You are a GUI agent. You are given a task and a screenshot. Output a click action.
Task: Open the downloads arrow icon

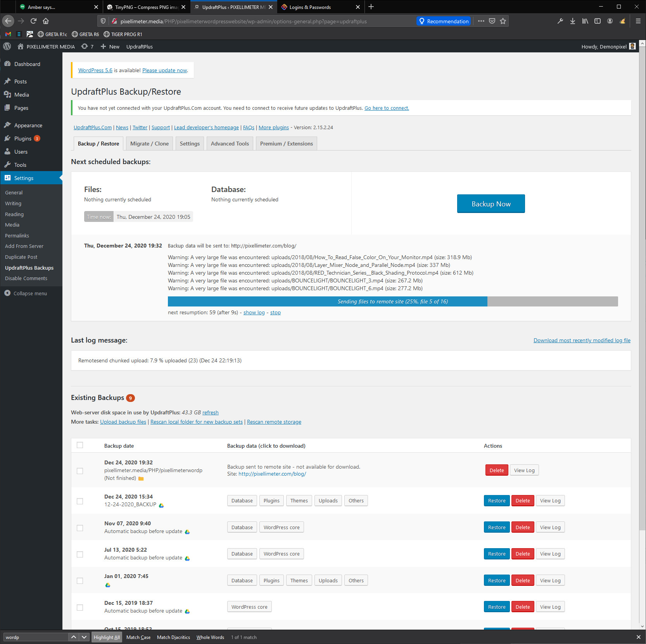[573, 21]
